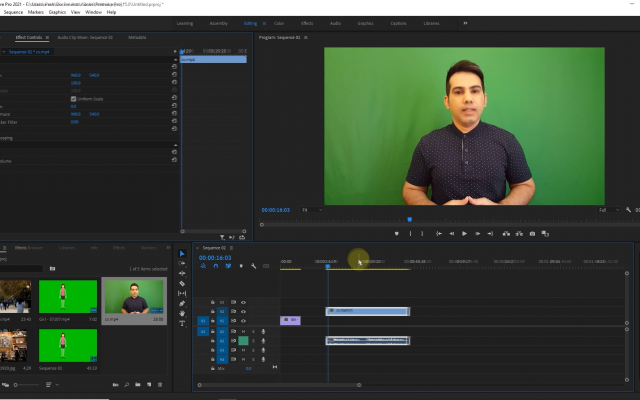Open the Graphics menu

coord(57,12)
